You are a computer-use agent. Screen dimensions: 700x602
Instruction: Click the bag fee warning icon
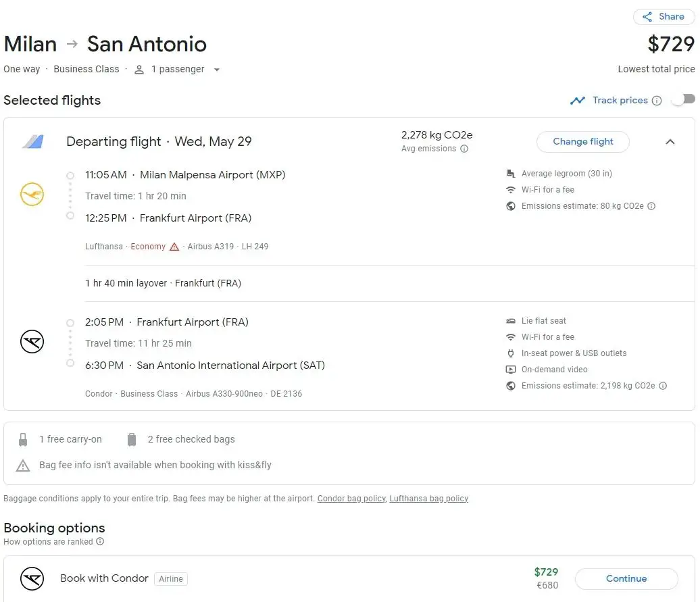23,466
